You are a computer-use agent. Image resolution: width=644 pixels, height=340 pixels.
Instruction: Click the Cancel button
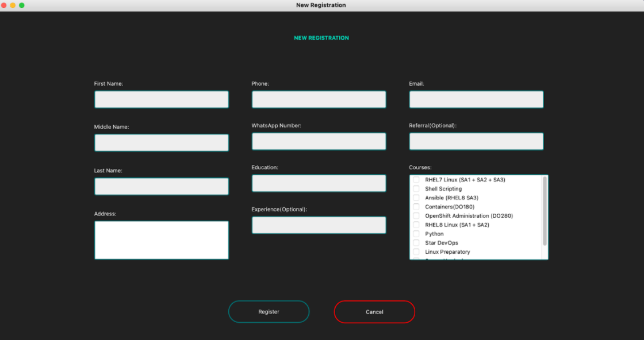click(374, 312)
